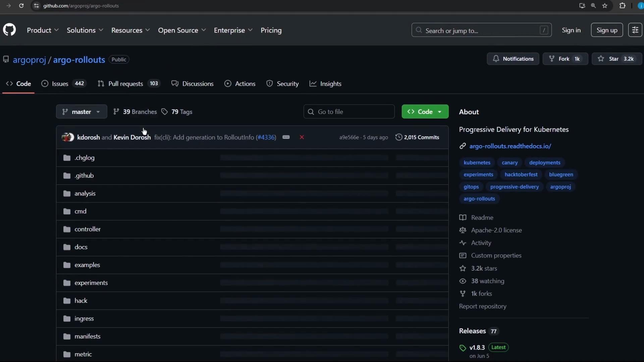Screen dimensions: 644x362
Task: Open the .github folder icon
Action: tap(67, 176)
